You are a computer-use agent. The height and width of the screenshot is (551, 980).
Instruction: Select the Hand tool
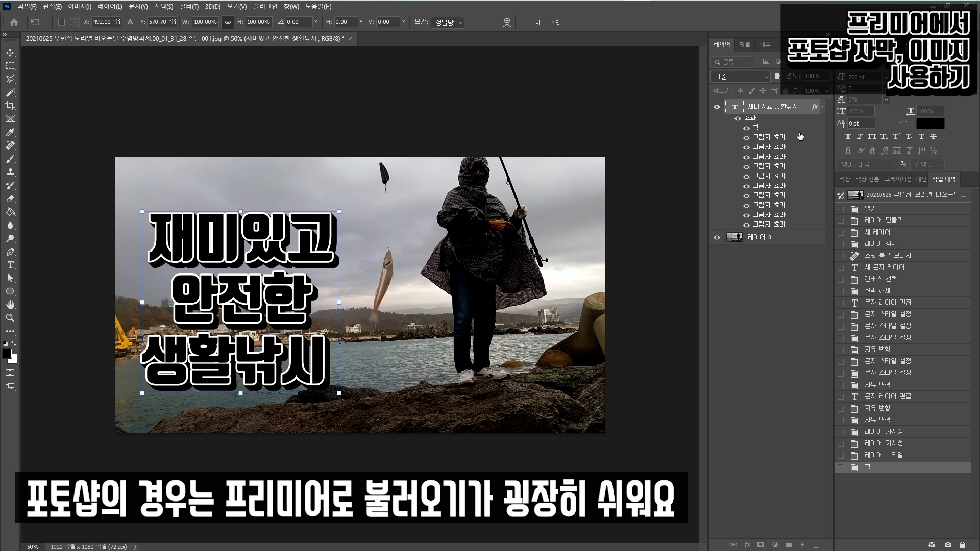click(x=10, y=305)
